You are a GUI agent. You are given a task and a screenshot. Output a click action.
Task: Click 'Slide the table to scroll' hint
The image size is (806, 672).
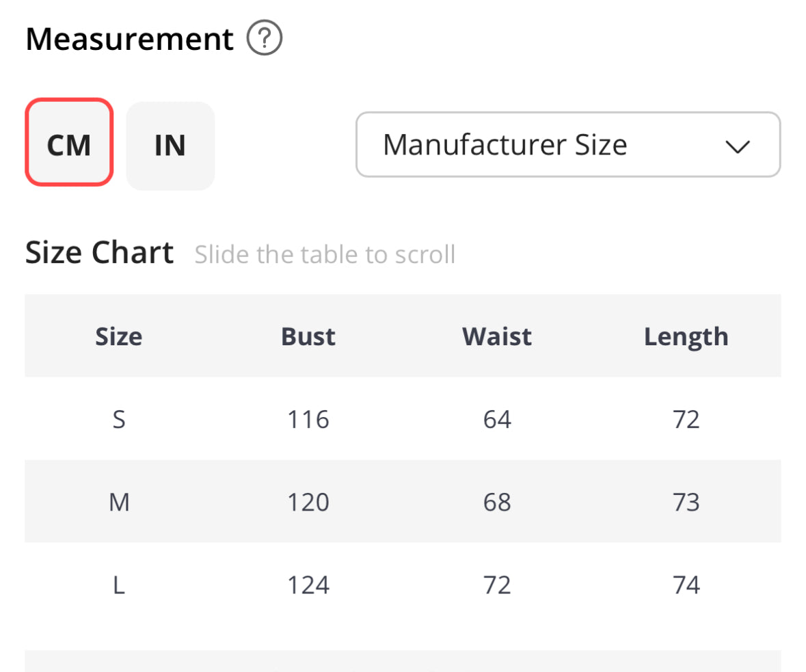pos(325,254)
